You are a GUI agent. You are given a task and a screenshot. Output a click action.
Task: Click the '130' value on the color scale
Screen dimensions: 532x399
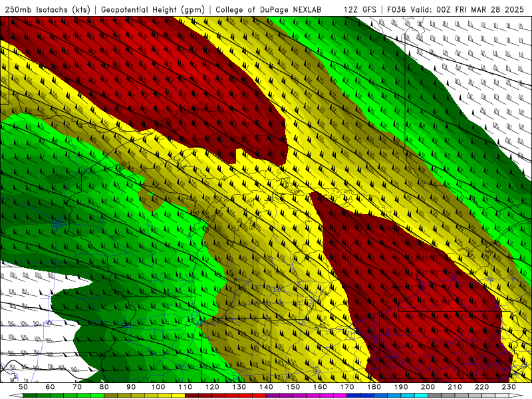pyautogui.click(x=239, y=387)
